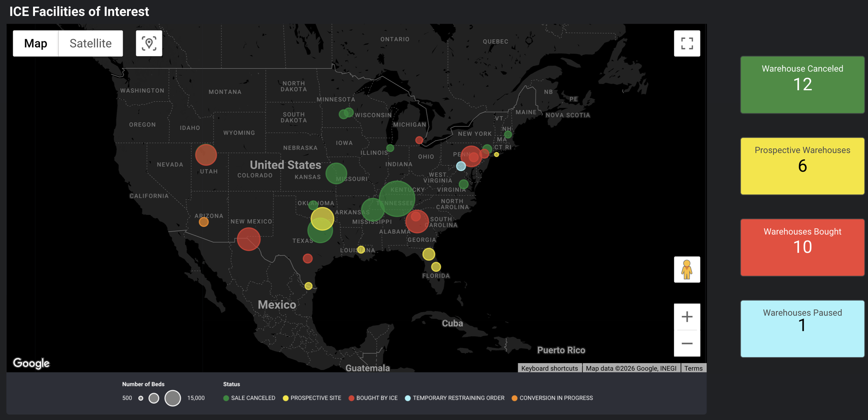Click the Prospective Warehouses yellow card
This screenshot has height=420, width=868.
point(802,166)
